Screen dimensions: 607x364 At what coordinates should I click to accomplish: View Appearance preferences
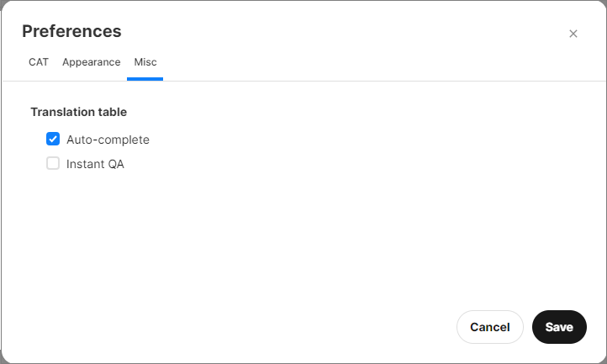point(91,62)
